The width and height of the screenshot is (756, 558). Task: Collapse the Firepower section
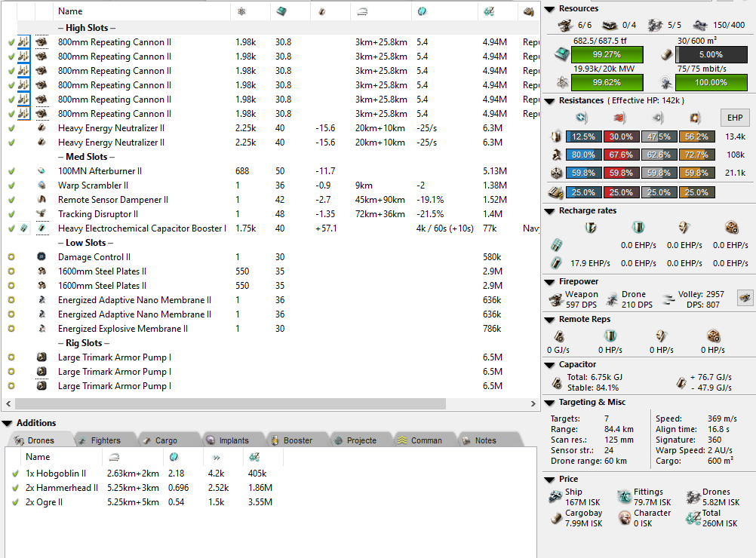pyautogui.click(x=549, y=281)
